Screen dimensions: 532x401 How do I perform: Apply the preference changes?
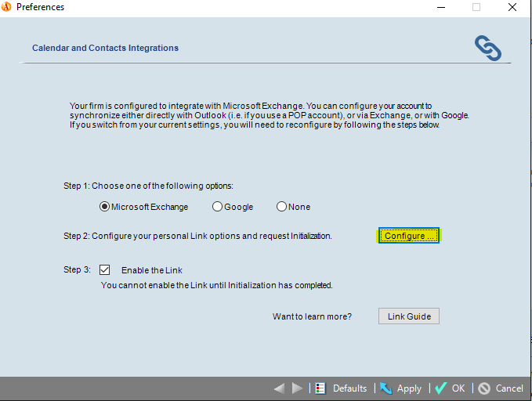(409, 388)
